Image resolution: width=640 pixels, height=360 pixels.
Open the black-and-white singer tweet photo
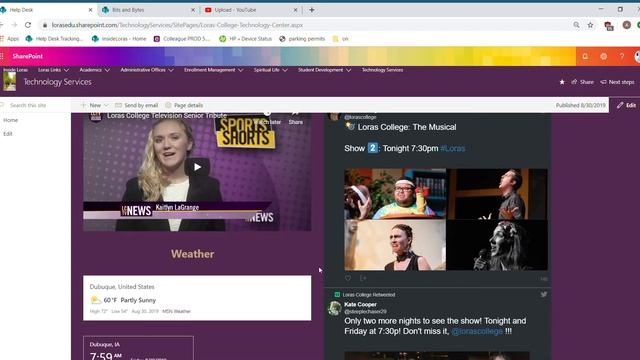[497, 245]
